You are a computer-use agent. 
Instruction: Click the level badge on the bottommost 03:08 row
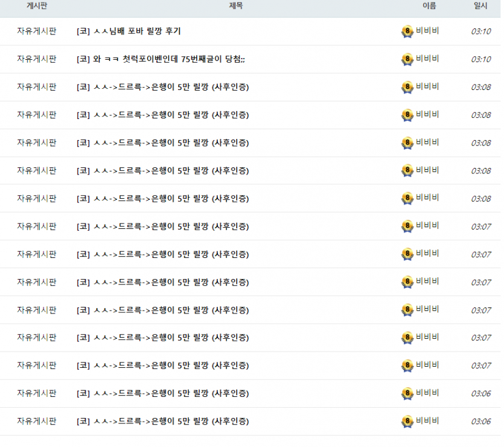click(407, 199)
